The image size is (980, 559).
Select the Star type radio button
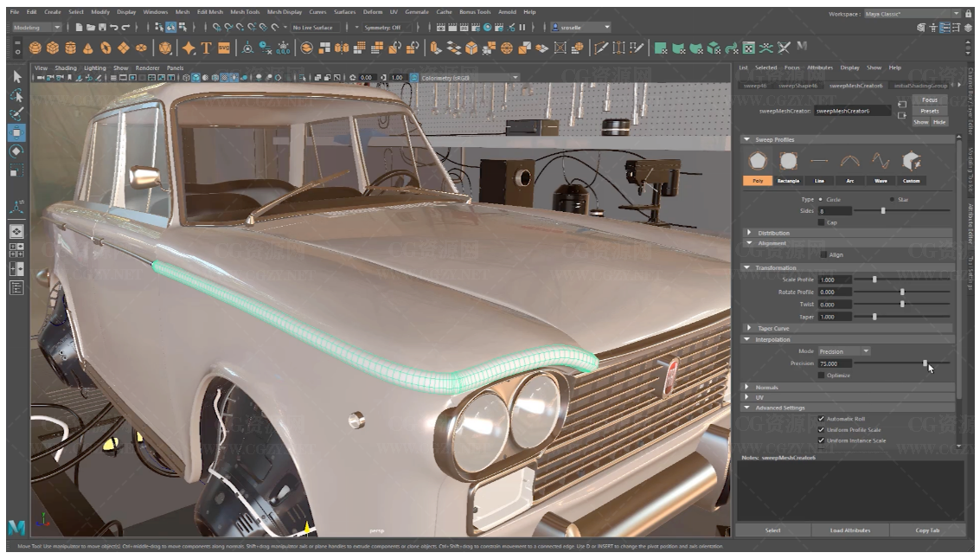tap(893, 200)
